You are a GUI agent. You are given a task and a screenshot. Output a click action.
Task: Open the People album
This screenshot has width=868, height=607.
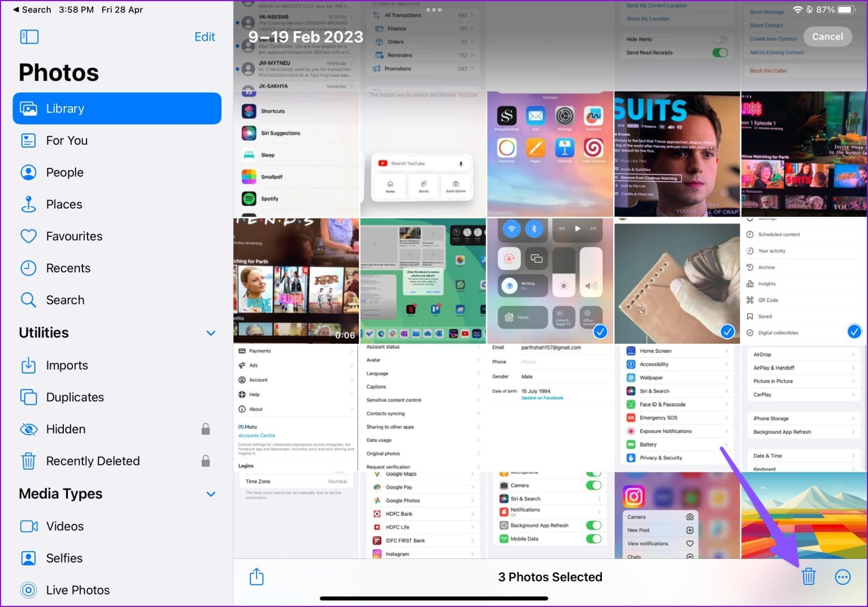click(117, 172)
